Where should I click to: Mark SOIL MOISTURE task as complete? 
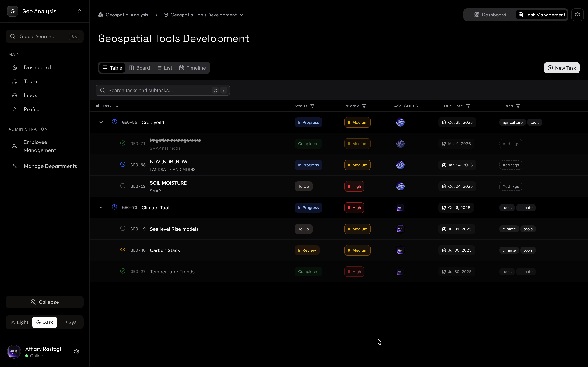[123, 186]
